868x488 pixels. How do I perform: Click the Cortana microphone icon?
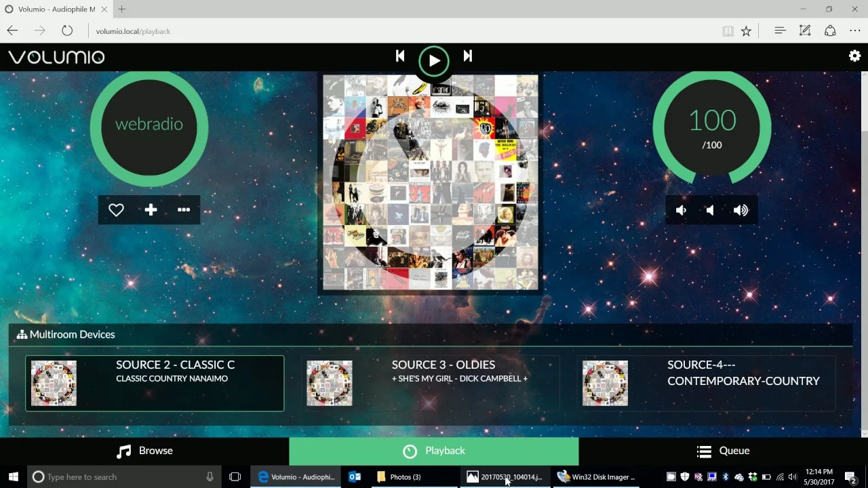(x=210, y=476)
